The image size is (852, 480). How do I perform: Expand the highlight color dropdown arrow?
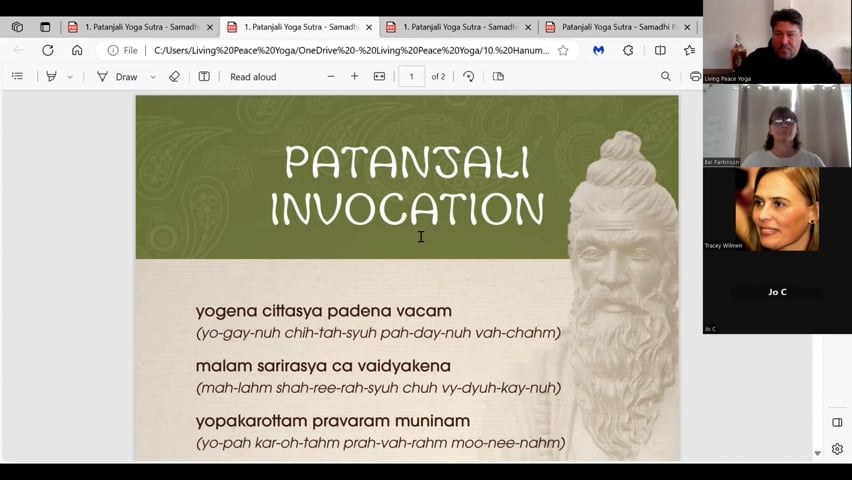(x=70, y=77)
